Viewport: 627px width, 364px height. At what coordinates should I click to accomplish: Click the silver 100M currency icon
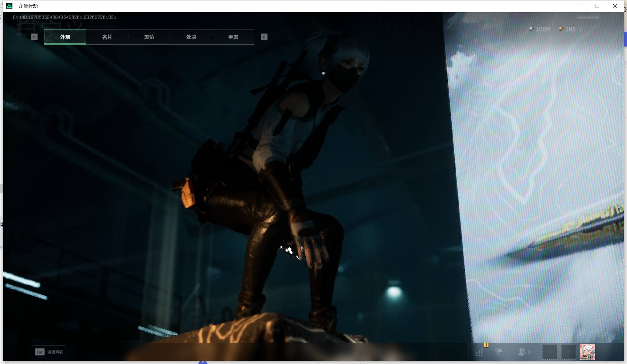click(x=531, y=29)
